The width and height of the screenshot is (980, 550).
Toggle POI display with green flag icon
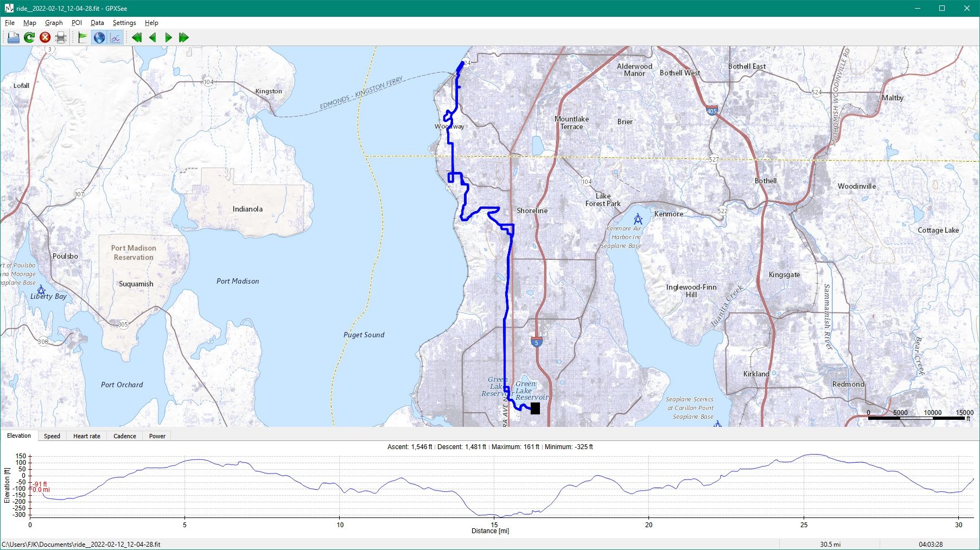(x=82, y=37)
